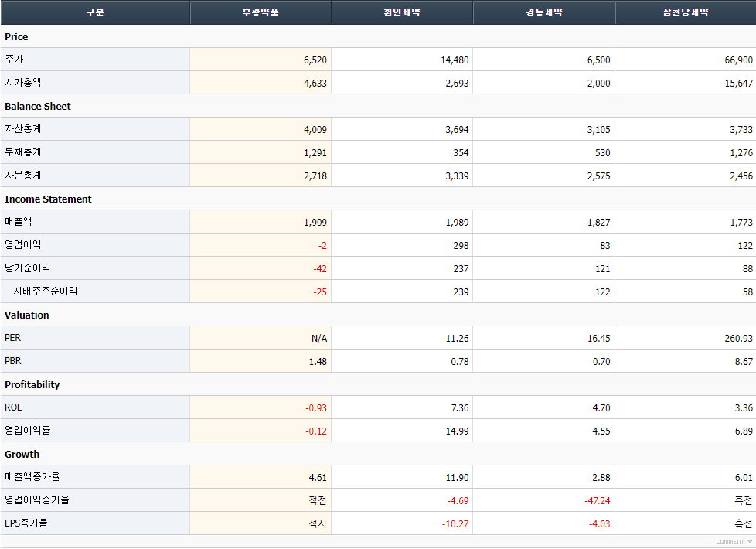The width and height of the screenshot is (756, 549).
Task: Click the red -2 operating profit cell
Action: [261, 244]
